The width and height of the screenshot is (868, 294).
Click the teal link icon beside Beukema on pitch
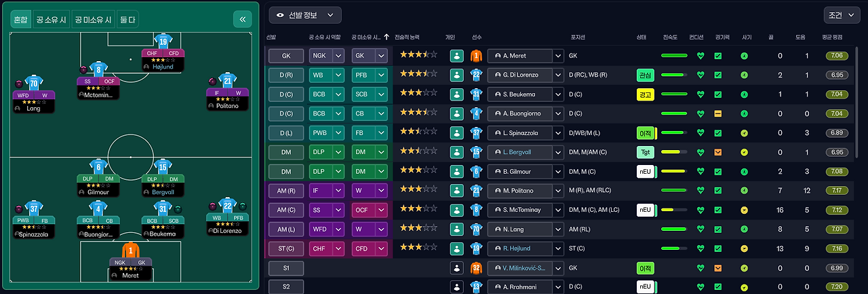coord(178,208)
